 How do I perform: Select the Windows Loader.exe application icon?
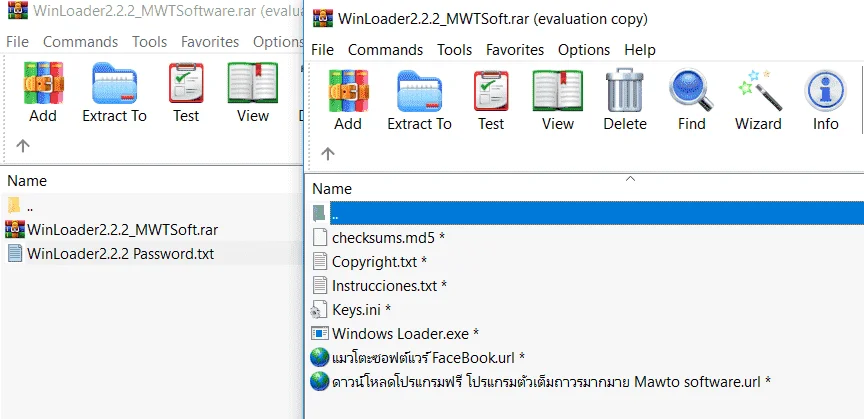click(320, 334)
